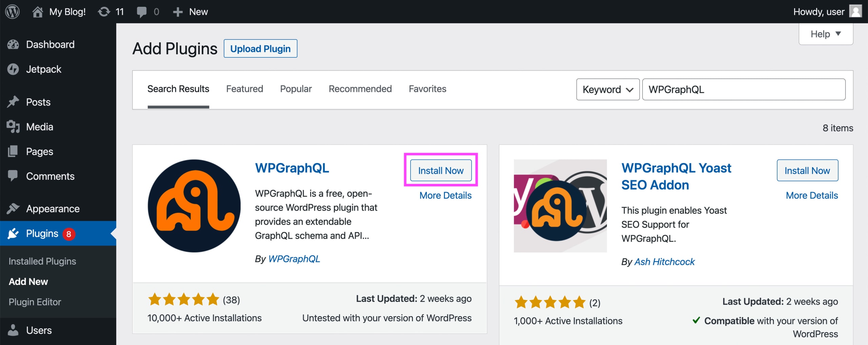Image resolution: width=868 pixels, height=345 pixels.
Task: Click the 1,000+ Active Installations text
Action: [568, 321]
